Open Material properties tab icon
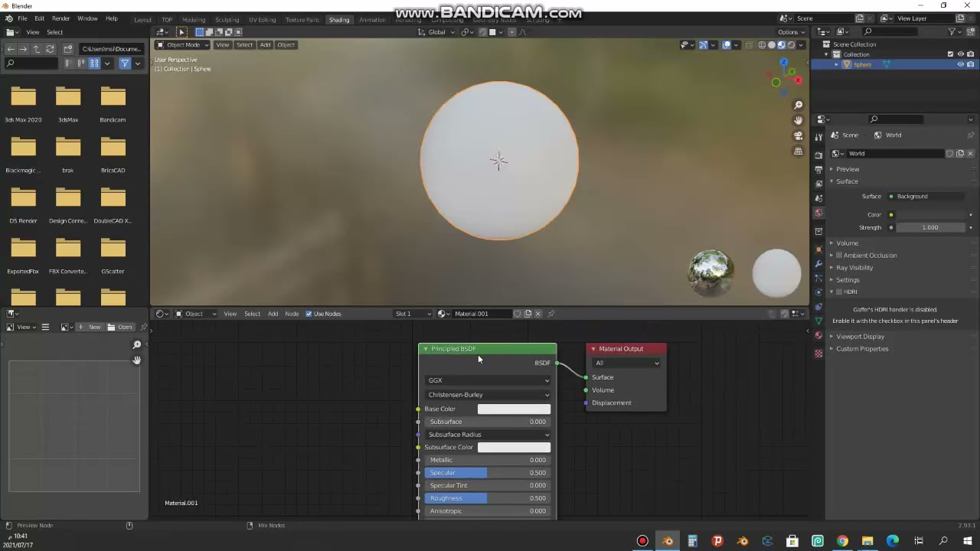The height and width of the screenshot is (551, 980). pos(818,336)
